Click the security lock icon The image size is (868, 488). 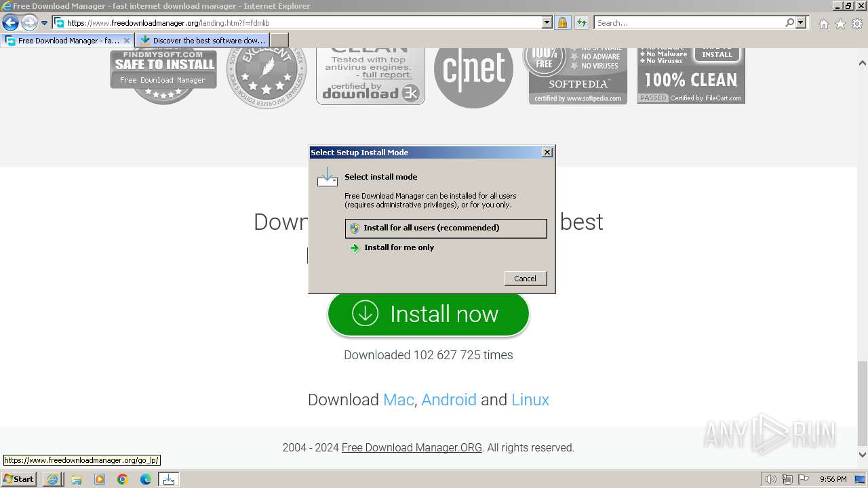click(562, 23)
